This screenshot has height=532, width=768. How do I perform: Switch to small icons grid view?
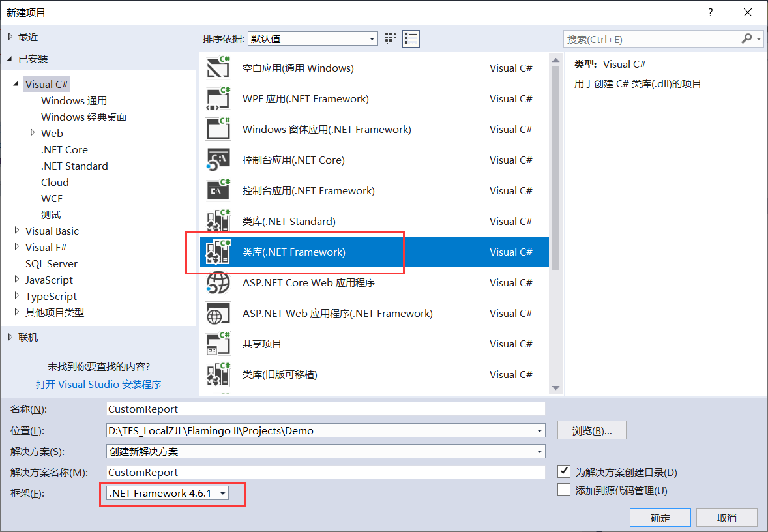391,38
